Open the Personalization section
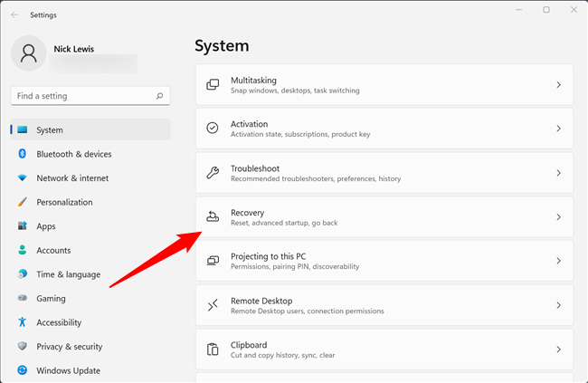 coord(64,202)
